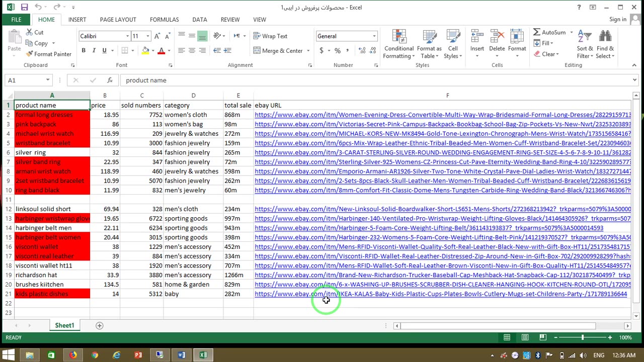Toggle Center horizontal alignment
The height and width of the screenshot is (362, 644).
coord(192,50)
